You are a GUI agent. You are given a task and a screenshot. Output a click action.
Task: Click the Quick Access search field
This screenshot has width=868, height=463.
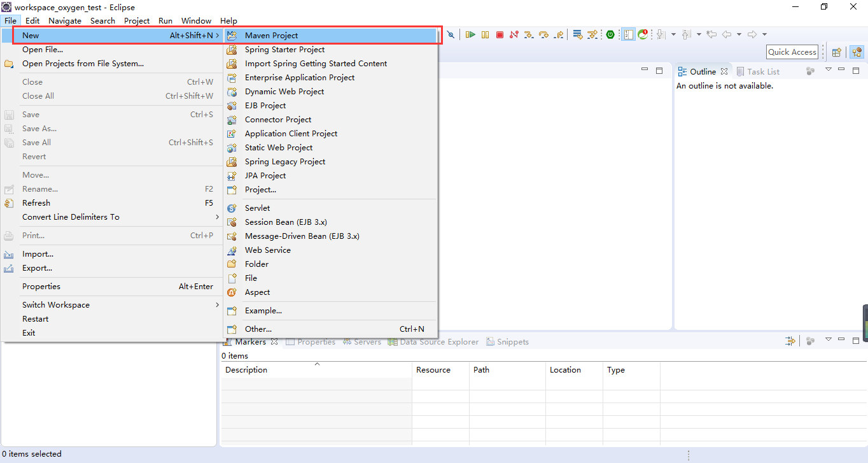(x=792, y=52)
